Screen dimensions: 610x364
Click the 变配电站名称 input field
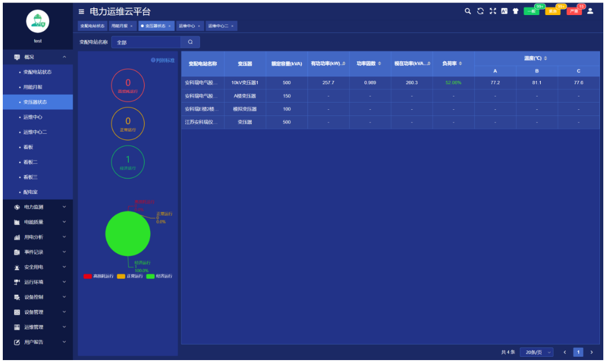tap(146, 42)
